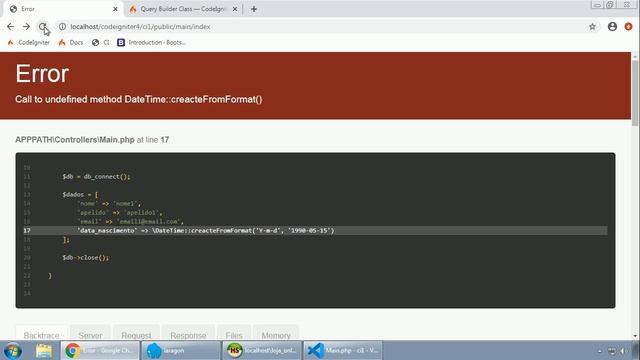This screenshot has width=640, height=360.
Task: Click the $db->close(); code line
Action: (x=86, y=258)
